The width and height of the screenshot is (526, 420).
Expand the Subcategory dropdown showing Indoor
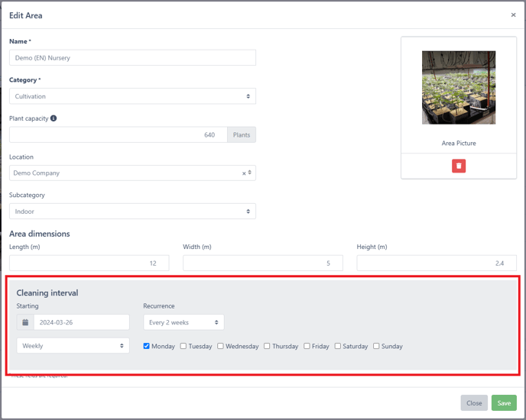[132, 212]
